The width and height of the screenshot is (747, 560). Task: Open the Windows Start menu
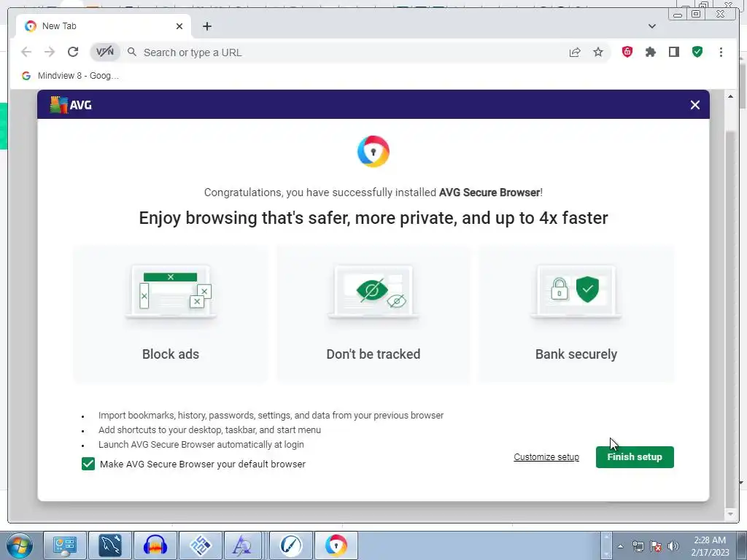click(x=20, y=545)
